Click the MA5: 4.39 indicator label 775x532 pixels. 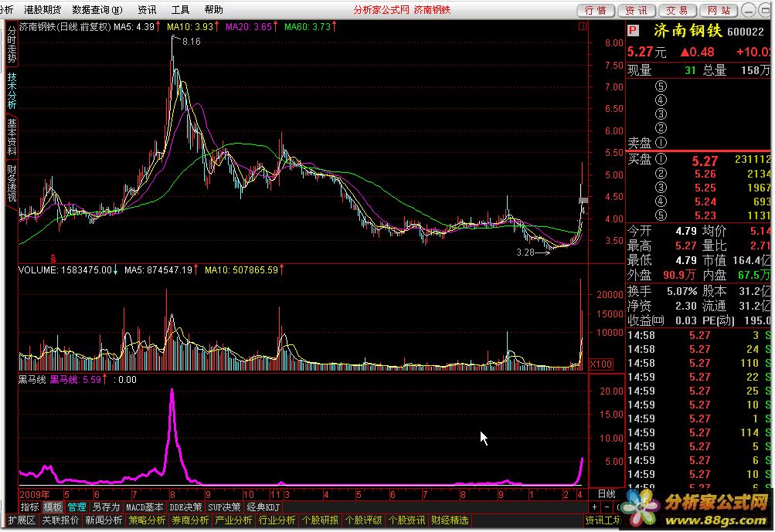pyautogui.click(x=134, y=27)
